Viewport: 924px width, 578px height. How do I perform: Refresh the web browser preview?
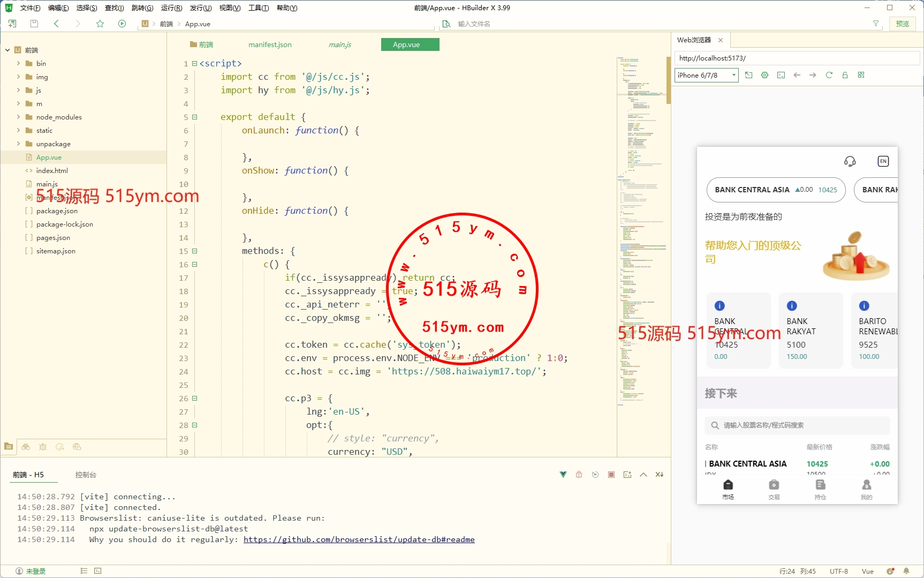[x=829, y=75]
